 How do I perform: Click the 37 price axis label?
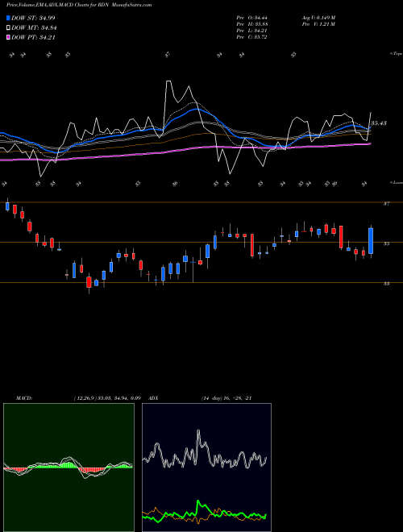387,204
